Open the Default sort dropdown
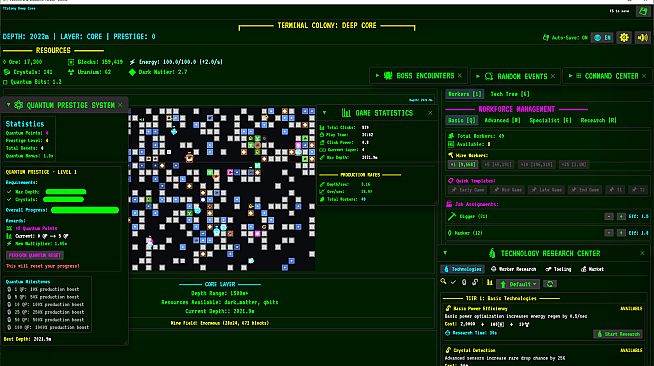This screenshot has width=654, height=366. coord(518,284)
